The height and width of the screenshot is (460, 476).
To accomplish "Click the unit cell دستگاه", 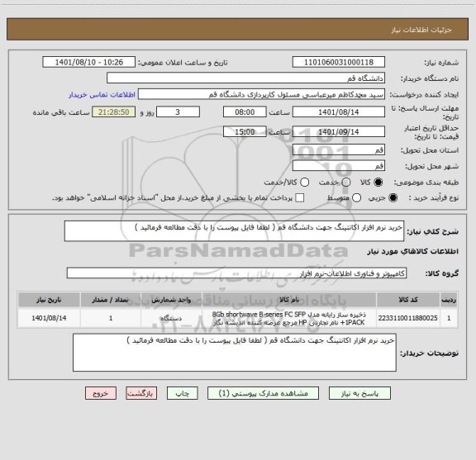I will point(171,318).
